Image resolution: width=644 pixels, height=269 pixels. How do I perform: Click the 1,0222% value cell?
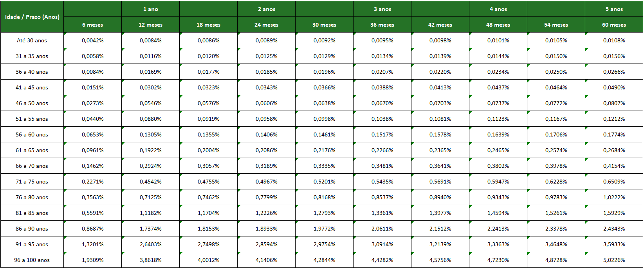click(x=614, y=197)
